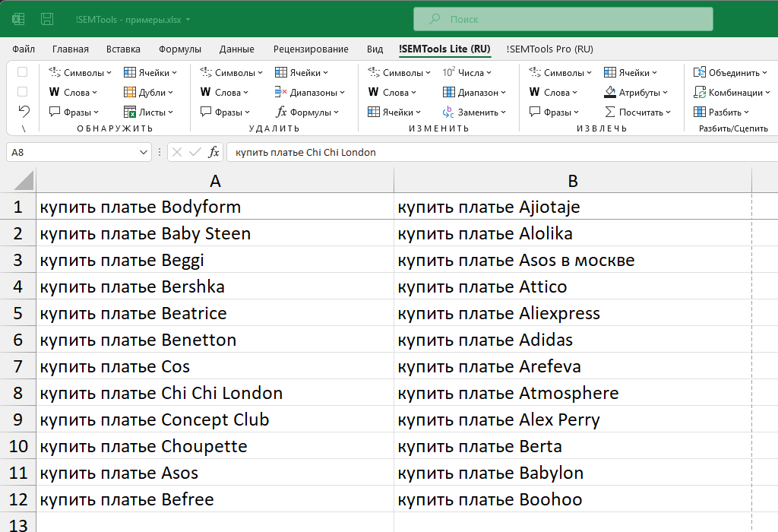Save the workbook with the floppy disk icon
The width and height of the screenshot is (778, 532).
47,19
